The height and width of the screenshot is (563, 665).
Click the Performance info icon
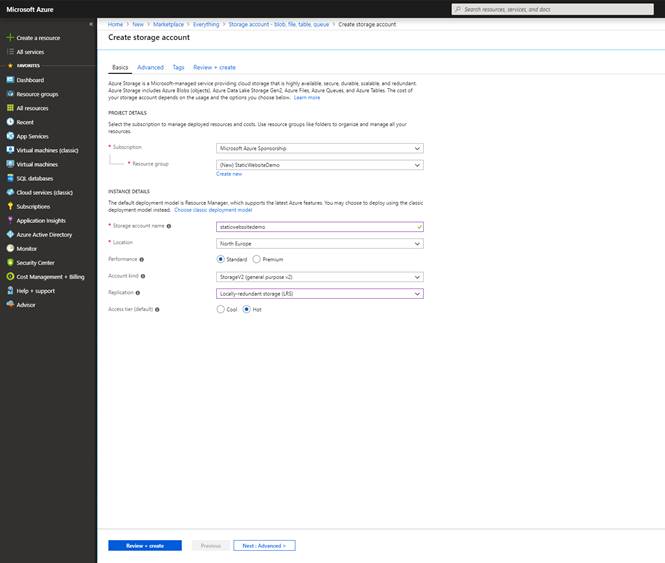(142, 259)
